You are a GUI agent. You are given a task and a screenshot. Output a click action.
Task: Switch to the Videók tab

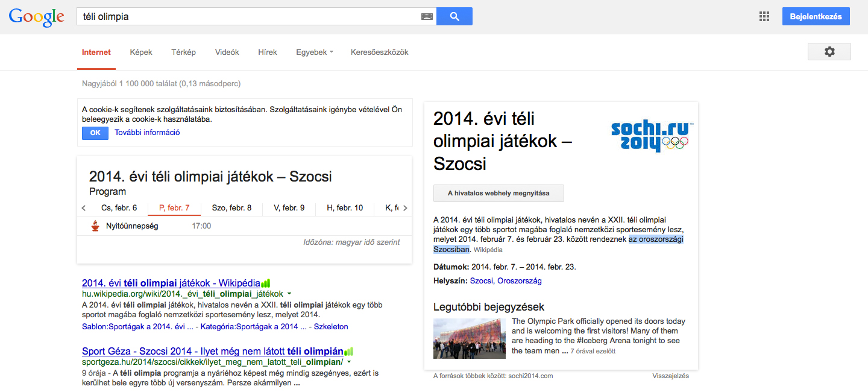[227, 52]
